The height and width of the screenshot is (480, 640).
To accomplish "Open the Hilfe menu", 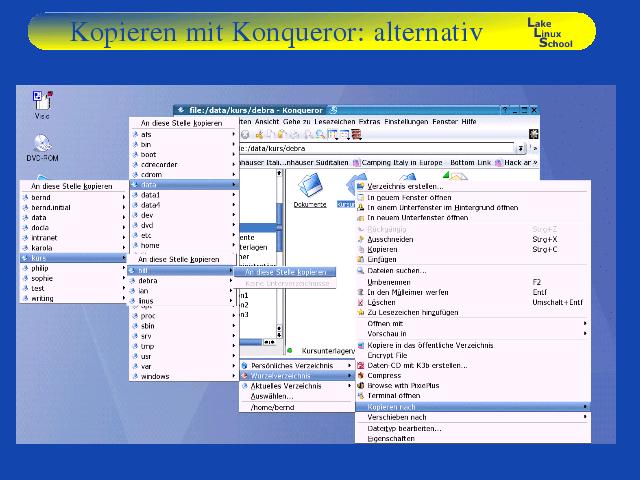I will pos(469,122).
